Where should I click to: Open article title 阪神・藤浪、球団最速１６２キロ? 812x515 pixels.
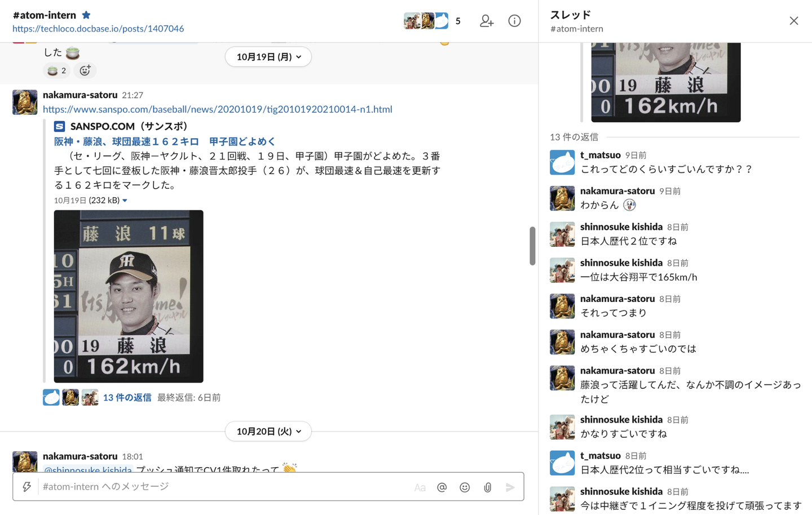click(x=165, y=141)
